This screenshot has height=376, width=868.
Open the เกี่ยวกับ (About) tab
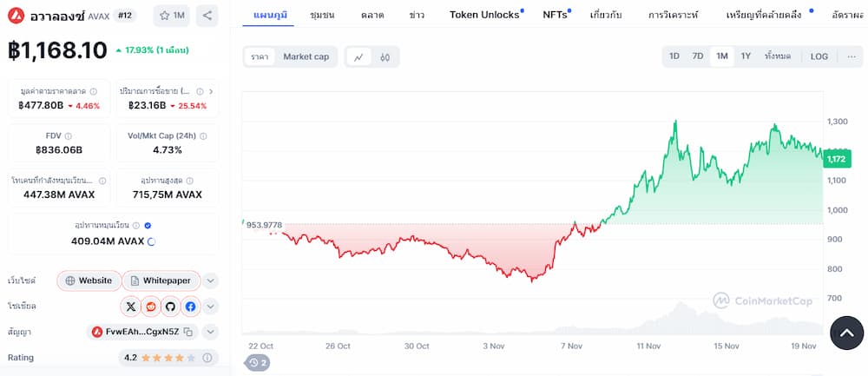pyautogui.click(x=606, y=15)
